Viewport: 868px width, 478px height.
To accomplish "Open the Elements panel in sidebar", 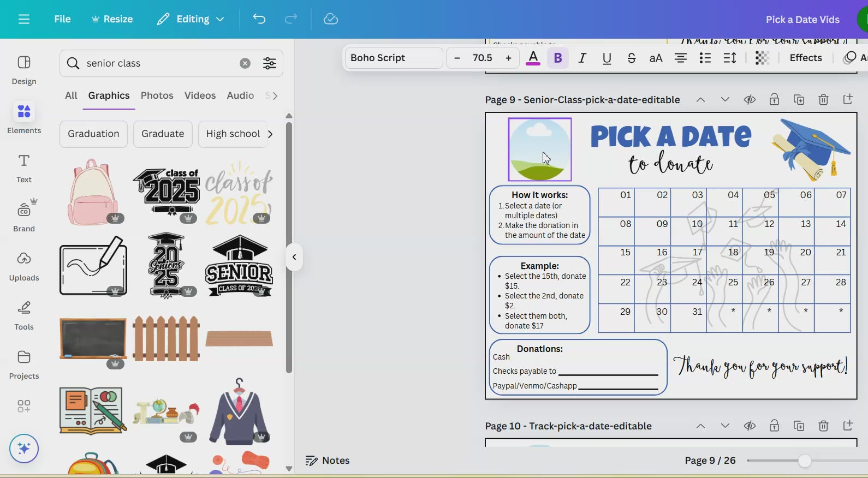I will [x=24, y=118].
